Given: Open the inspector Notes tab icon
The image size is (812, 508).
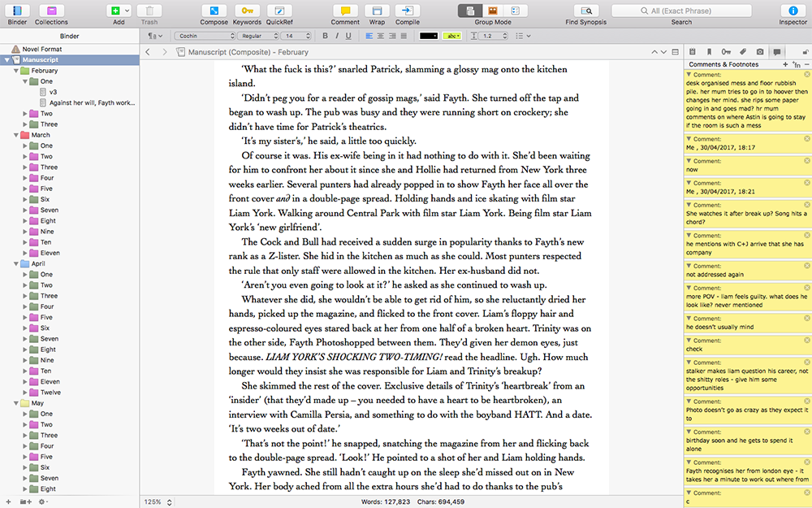Looking at the screenshot, I should (693, 52).
